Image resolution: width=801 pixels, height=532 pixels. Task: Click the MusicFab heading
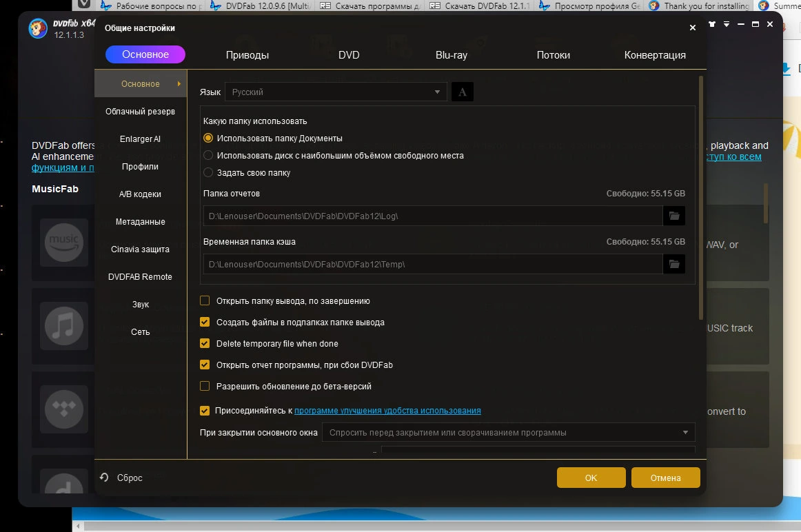coord(55,189)
